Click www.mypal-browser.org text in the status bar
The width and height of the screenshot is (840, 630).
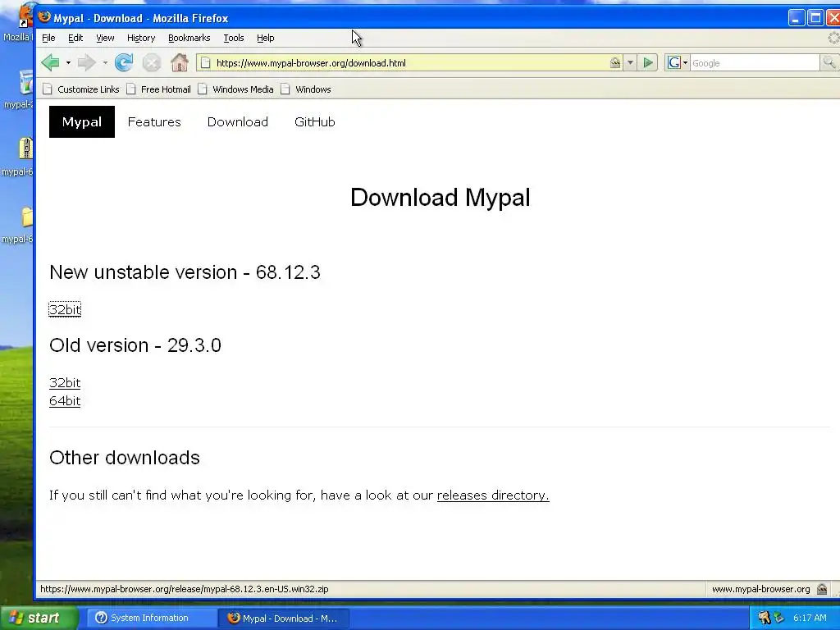click(760, 589)
